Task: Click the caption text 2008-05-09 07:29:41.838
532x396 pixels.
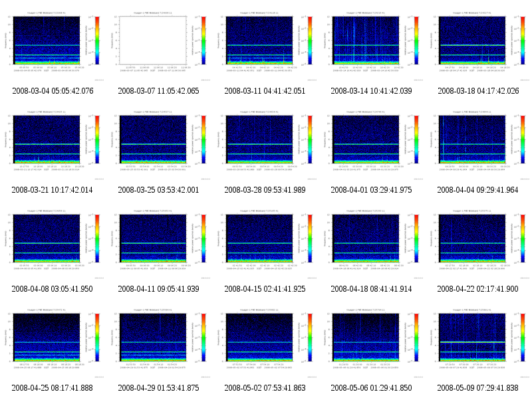Action: [477, 388]
